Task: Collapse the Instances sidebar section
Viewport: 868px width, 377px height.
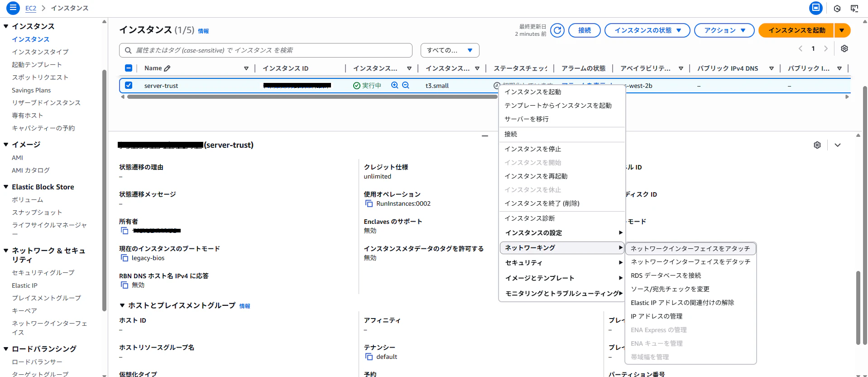Action: (x=6, y=26)
